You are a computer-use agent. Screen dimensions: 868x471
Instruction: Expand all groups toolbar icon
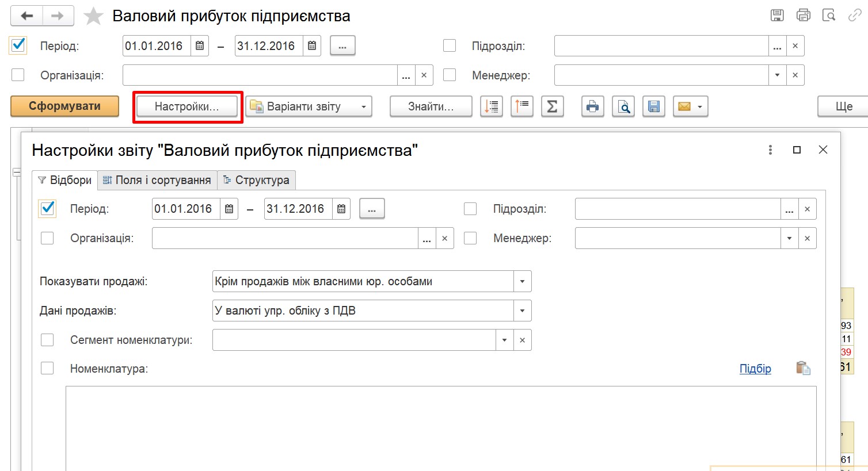point(492,106)
